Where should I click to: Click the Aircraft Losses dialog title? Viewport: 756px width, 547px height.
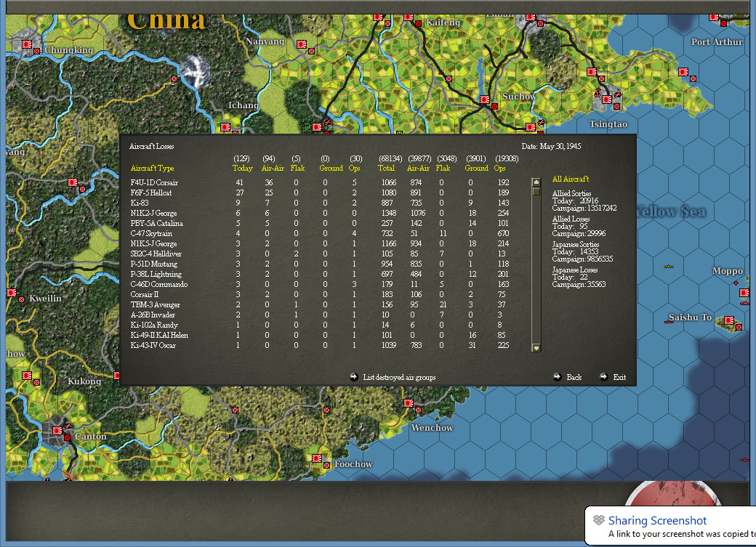point(151,146)
